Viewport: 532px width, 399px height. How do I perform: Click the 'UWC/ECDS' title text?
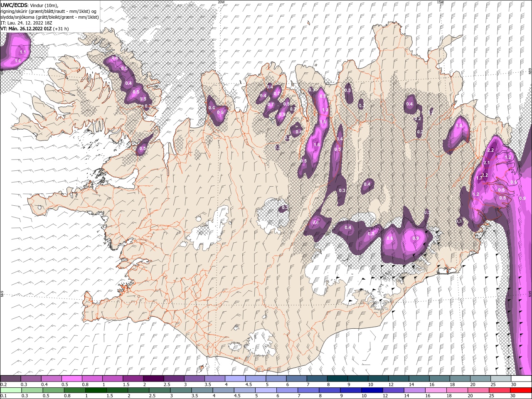pyautogui.click(x=15, y=5)
